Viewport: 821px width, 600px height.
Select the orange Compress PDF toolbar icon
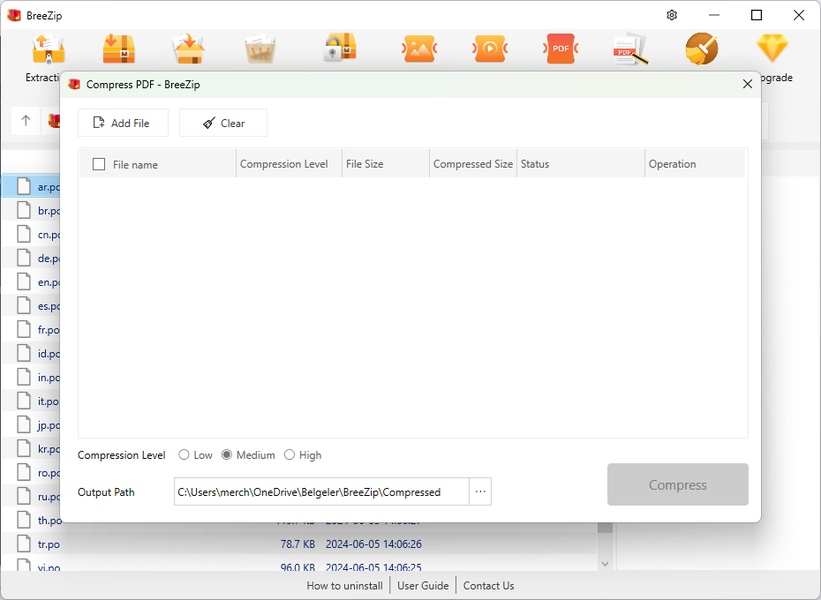(x=560, y=48)
